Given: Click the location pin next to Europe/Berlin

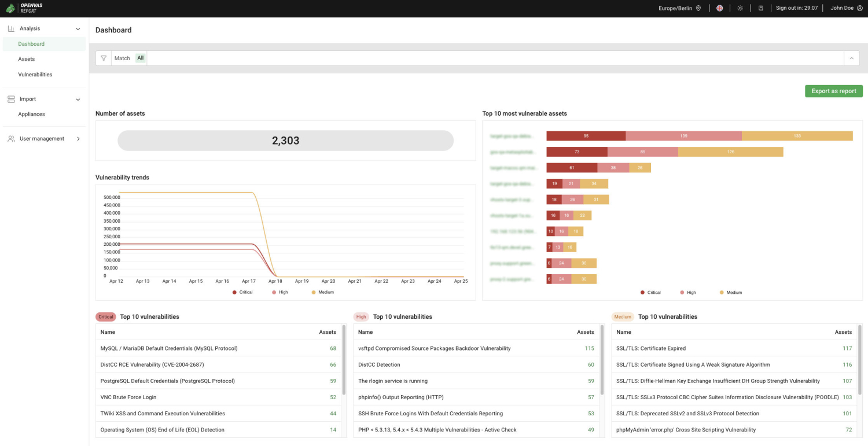Looking at the screenshot, I should click(698, 8).
